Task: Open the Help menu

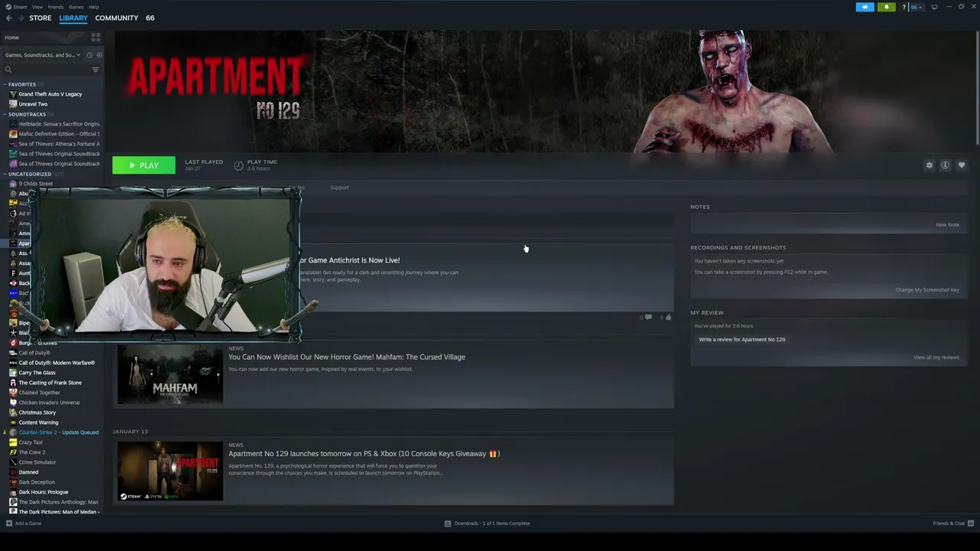Action: [93, 7]
